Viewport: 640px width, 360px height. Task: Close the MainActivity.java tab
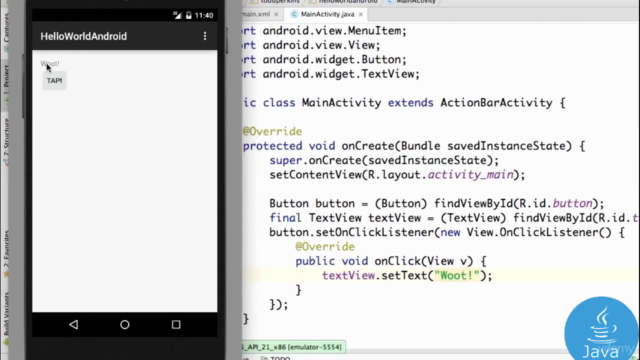point(360,14)
